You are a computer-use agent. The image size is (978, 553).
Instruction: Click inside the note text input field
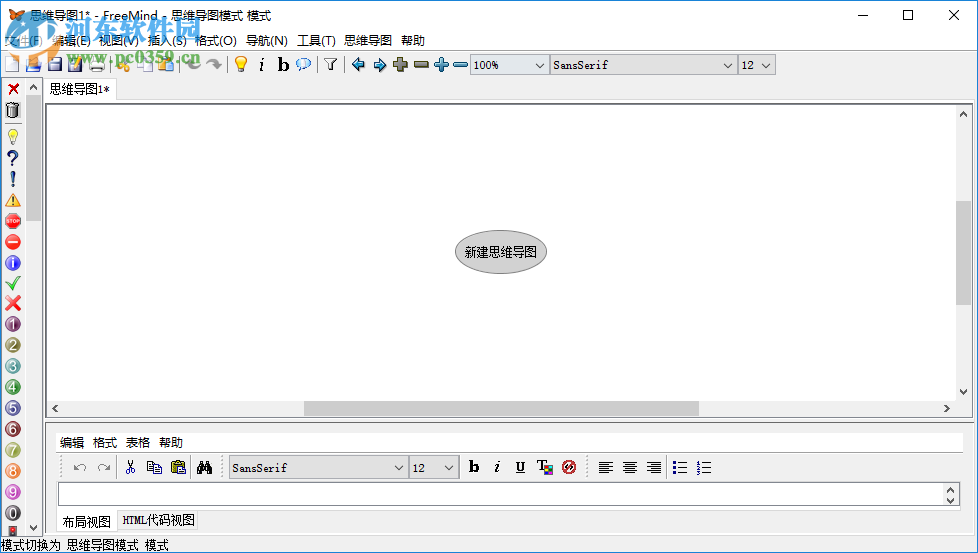(x=501, y=494)
